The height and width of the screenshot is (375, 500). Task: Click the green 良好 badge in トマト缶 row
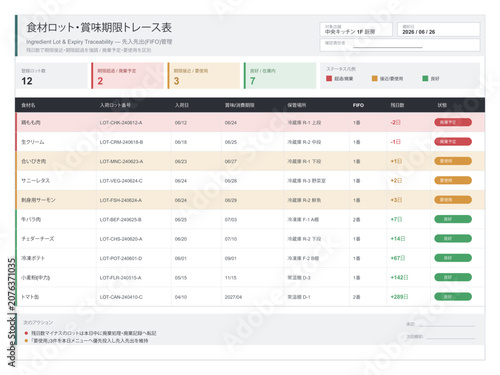click(x=453, y=296)
